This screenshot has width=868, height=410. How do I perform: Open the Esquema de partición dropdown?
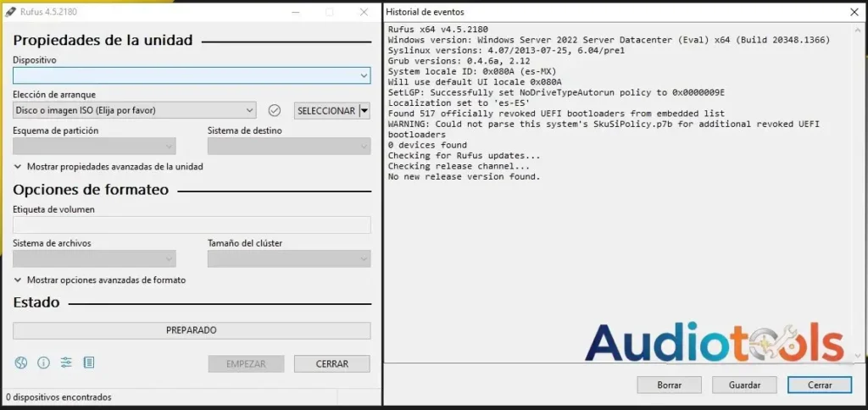coord(94,147)
